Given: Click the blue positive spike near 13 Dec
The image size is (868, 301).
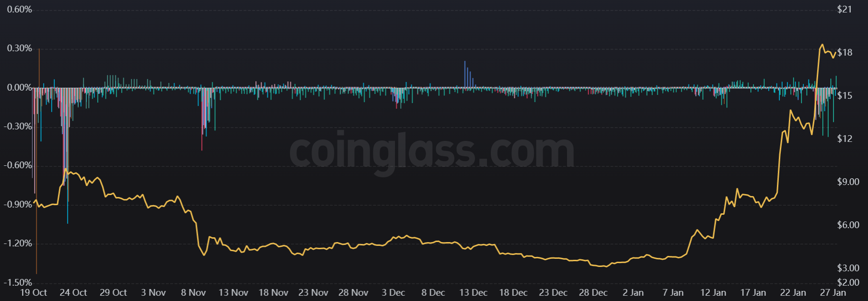Looking at the screenshot, I should click(x=465, y=72).
